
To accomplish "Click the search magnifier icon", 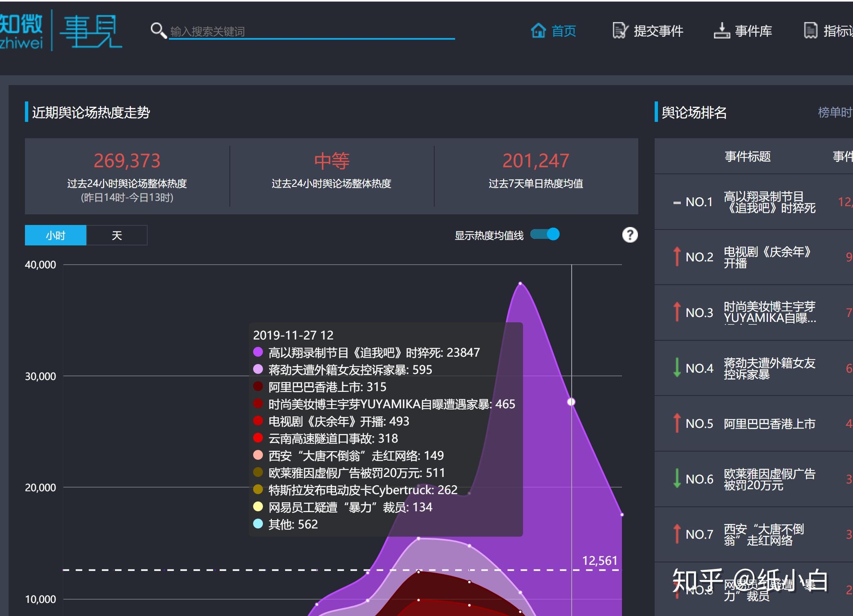I will pos(158,31).
